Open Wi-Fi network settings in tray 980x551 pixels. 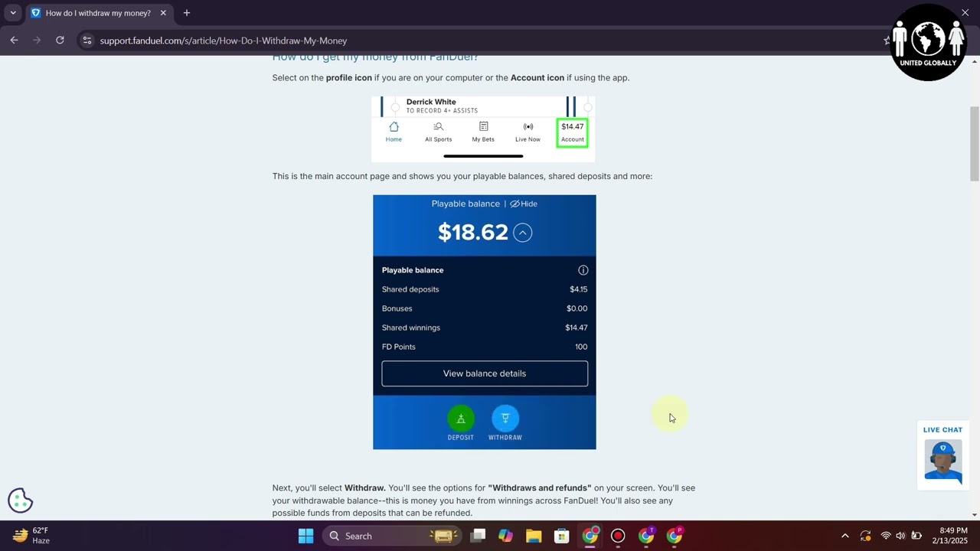click(x=886, y=536)
